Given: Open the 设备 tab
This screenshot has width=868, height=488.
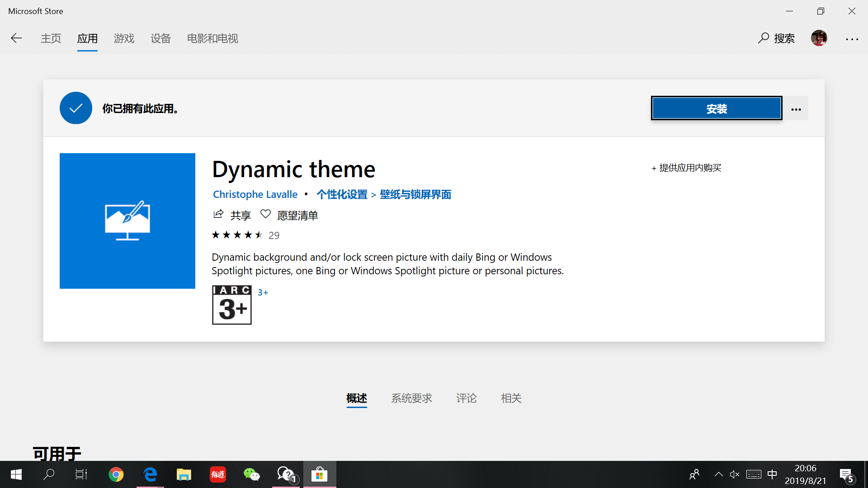Looking at the screenshot, I should (160, 38).
